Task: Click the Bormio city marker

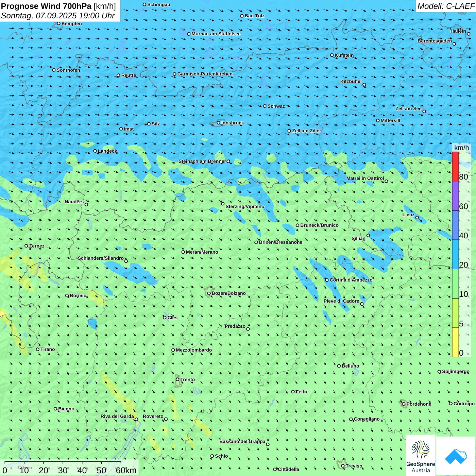Action: pyautogui.click(x=67, y=295)
